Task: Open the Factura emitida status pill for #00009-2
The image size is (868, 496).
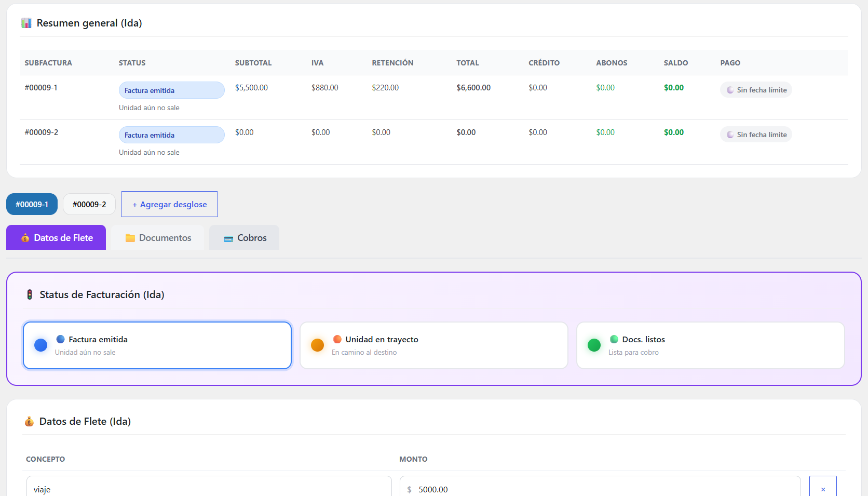Action: 172,135
